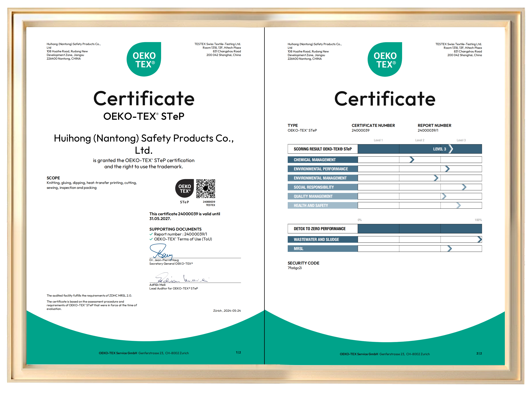Click the Social Responsibility score chevron
Screen dimensions: 532x395
(464, 187)
